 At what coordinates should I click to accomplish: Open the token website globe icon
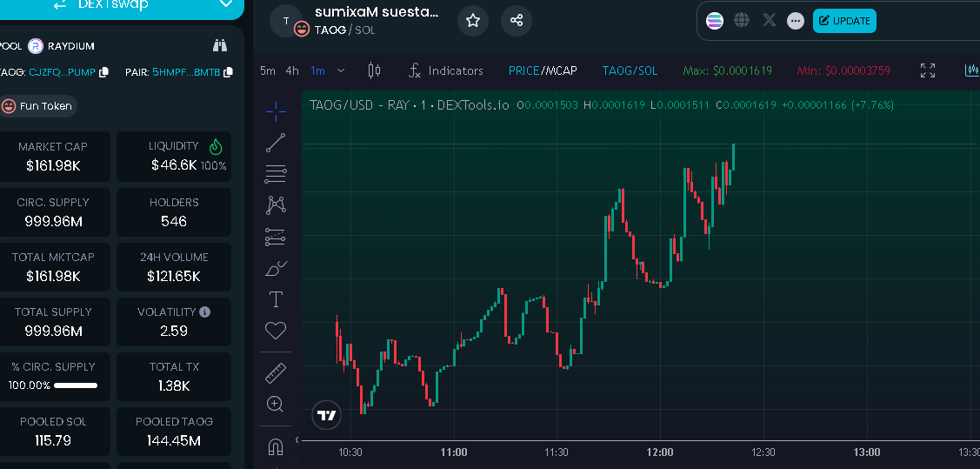(x=742, y=21)
